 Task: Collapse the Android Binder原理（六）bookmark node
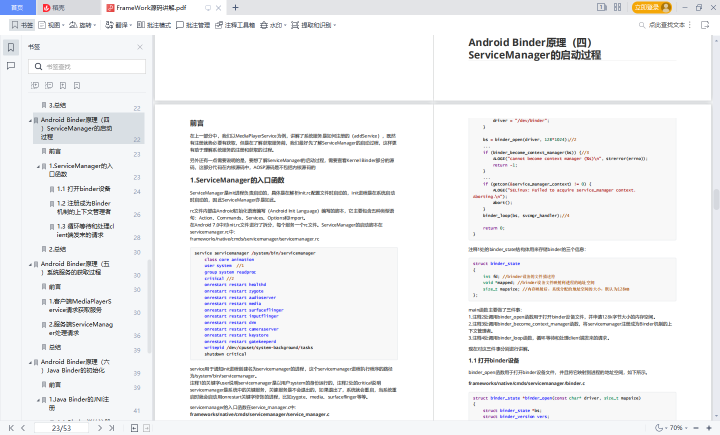[30, 362]
